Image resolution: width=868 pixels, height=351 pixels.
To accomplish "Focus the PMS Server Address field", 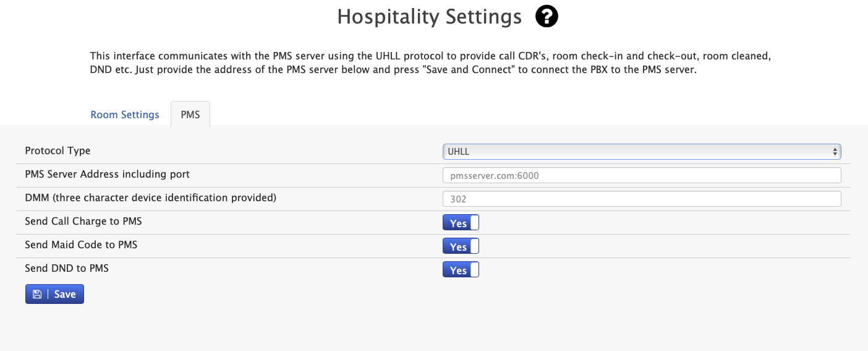I will point(642,175).
